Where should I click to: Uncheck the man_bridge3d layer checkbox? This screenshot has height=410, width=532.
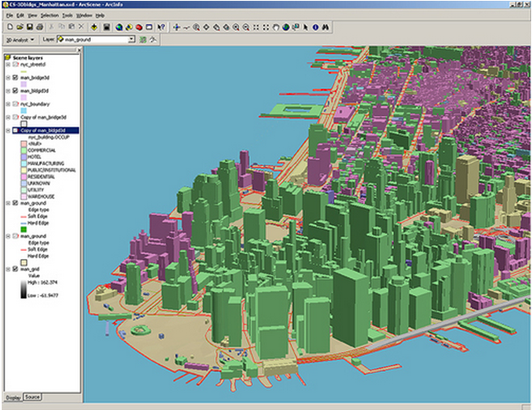click(x=15, y=77)
